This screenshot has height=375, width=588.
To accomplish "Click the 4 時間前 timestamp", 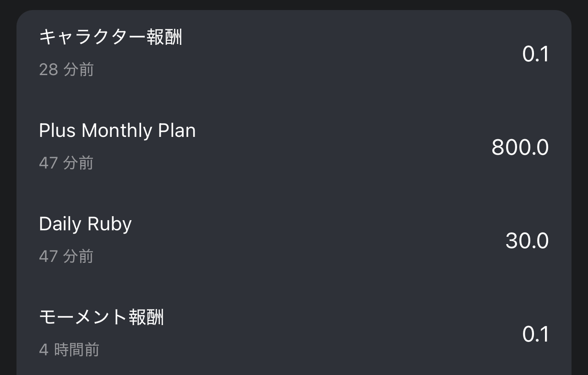I will [x=69, y=350].
